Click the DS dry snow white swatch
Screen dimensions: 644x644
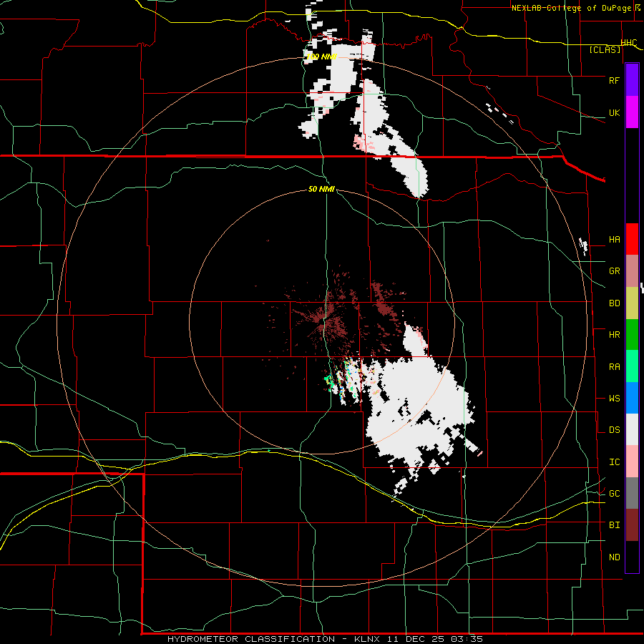click(x=632, y=429)
